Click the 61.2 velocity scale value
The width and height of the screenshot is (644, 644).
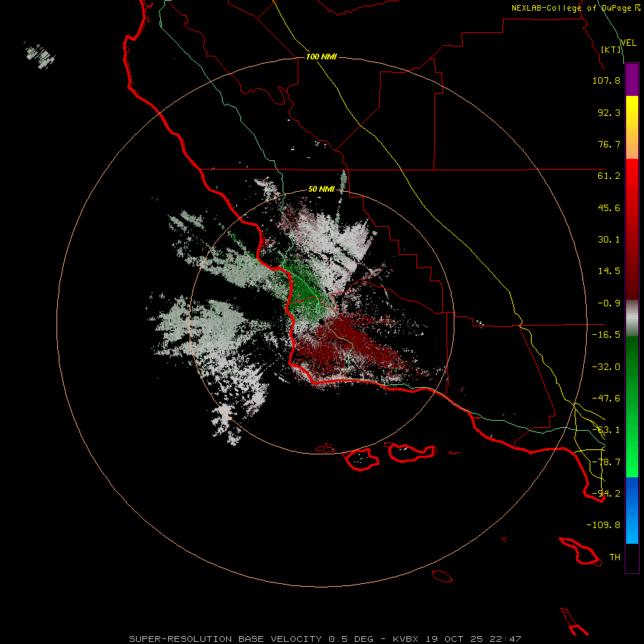(x=609, y=176)
